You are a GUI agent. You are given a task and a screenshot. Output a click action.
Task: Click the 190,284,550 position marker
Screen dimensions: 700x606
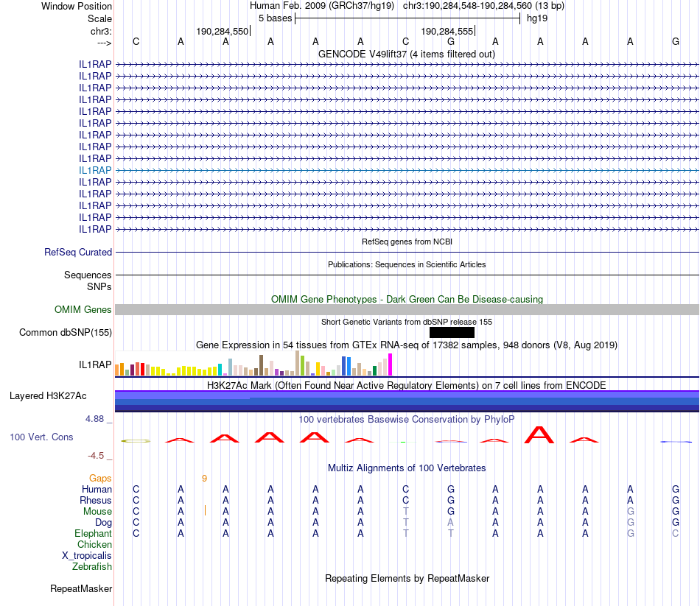(x=223, y=31)
